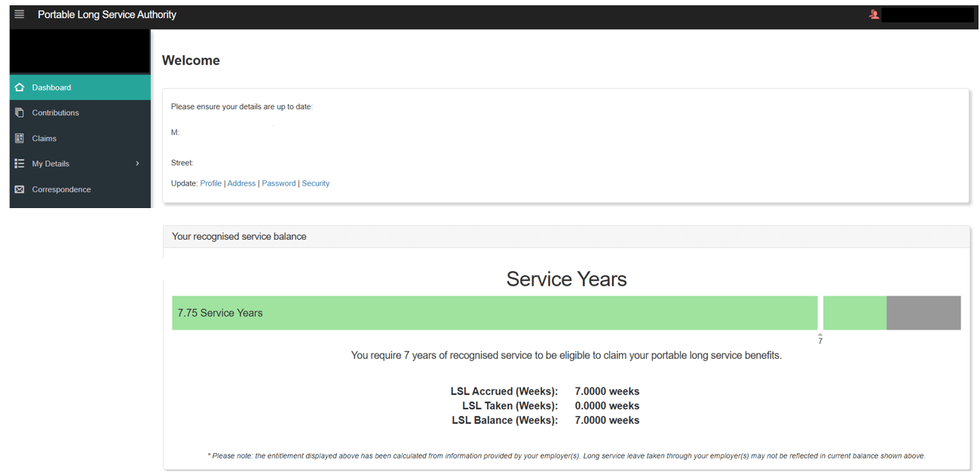Click the Security update link
The image size is (980, 475).
coord(316,183)
